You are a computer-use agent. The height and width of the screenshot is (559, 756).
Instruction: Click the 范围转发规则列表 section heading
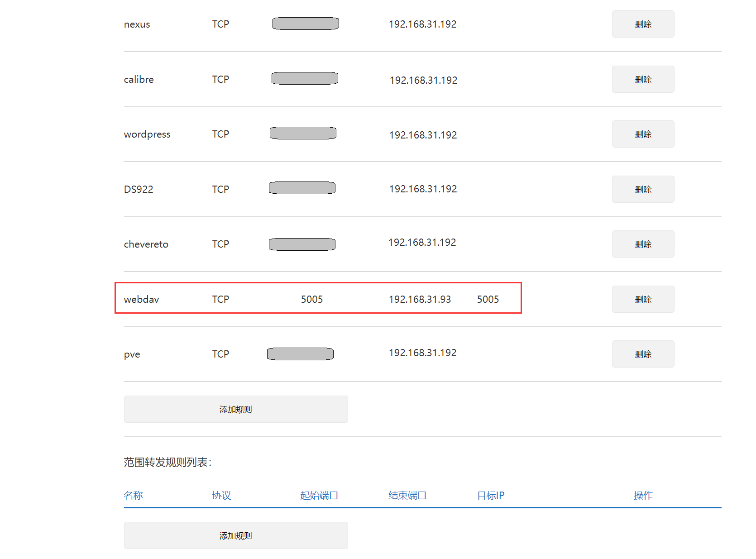tap(167, 462)
